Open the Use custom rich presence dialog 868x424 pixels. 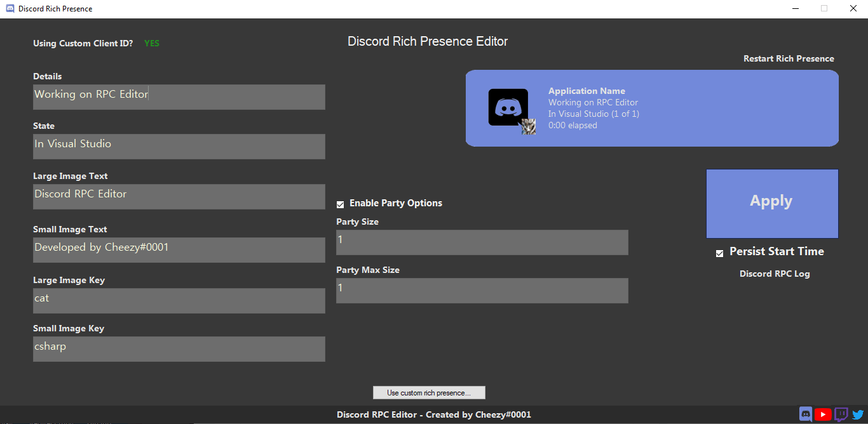pos(429,392)
